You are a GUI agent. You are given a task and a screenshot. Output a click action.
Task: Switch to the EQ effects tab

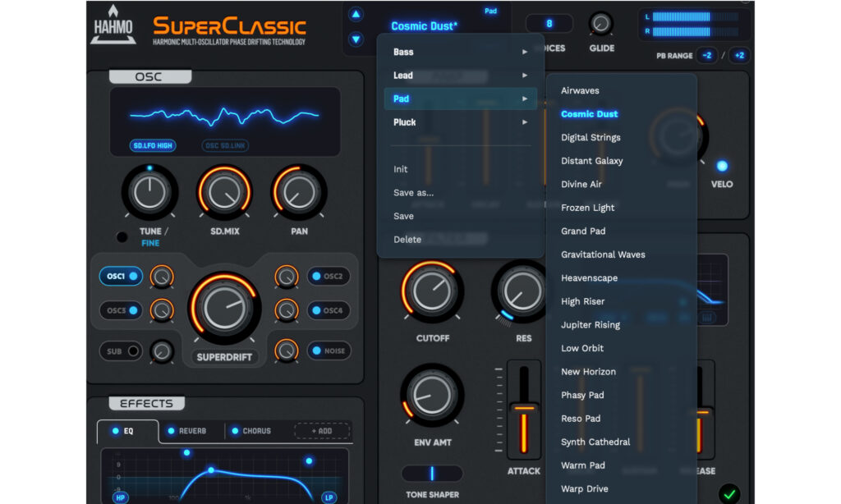tap(127, 431)
